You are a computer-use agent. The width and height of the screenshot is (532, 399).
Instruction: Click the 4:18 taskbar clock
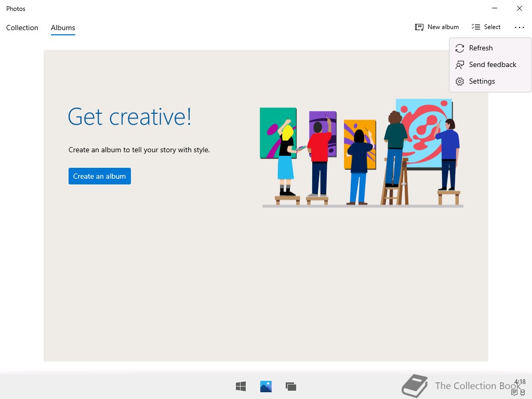click(x=520, y=382)
